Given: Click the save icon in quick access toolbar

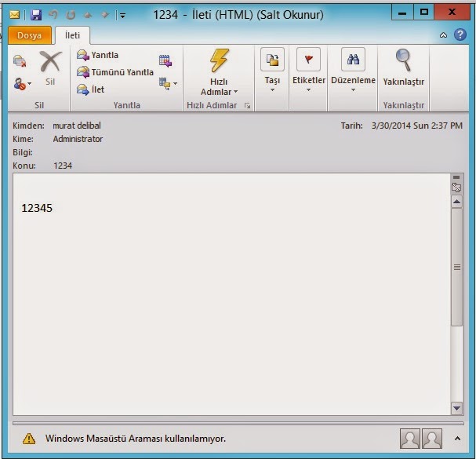Looking at the screenshot, I should [36, 13].
